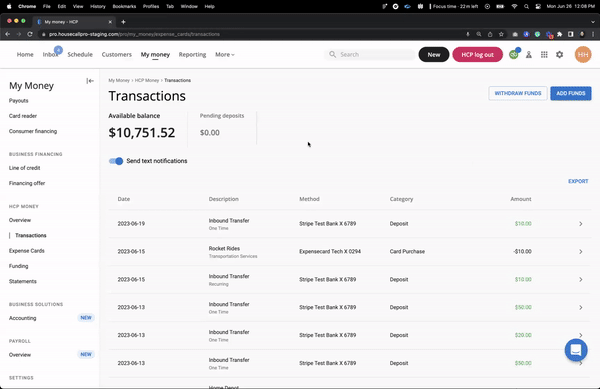Screen dimensions: 600x389
Task: Open Wi-Fi status in menu bar
Action: point(515,6)
